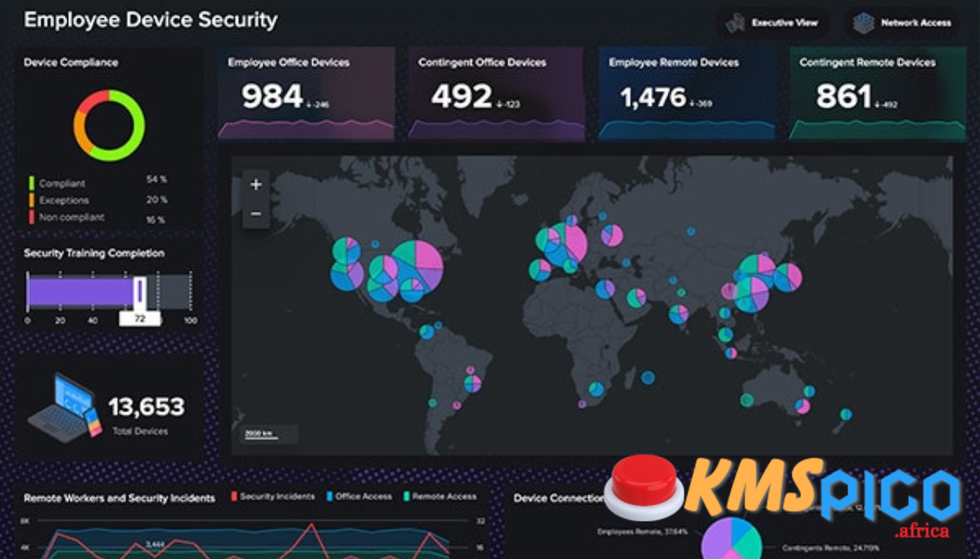Click the Device Connection pie chart
The width and height of the screenshot is (980, 559).
[x=731, y=538]
